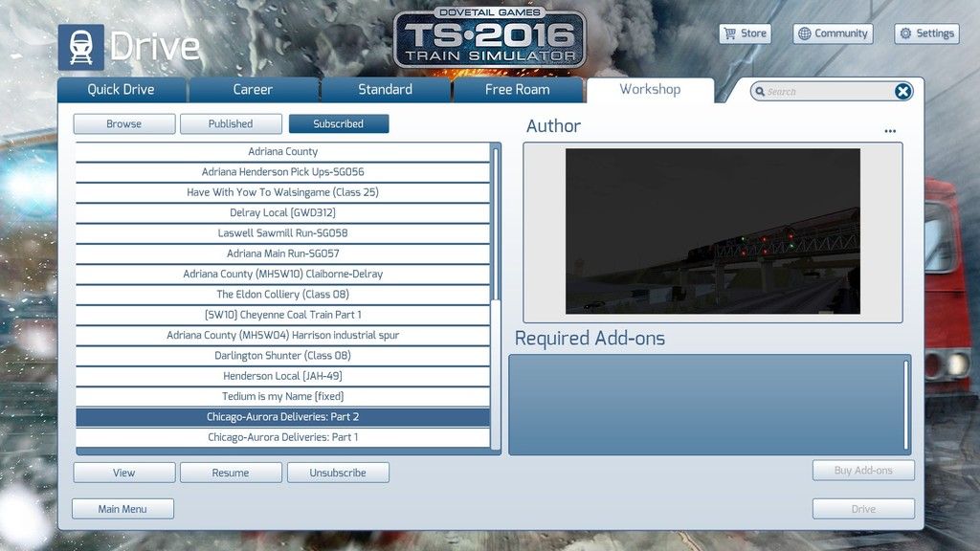The height and width of the screenshot is (551, 980).
Task: Switch to the Quick Drive tab
Action: pos(122,90)
